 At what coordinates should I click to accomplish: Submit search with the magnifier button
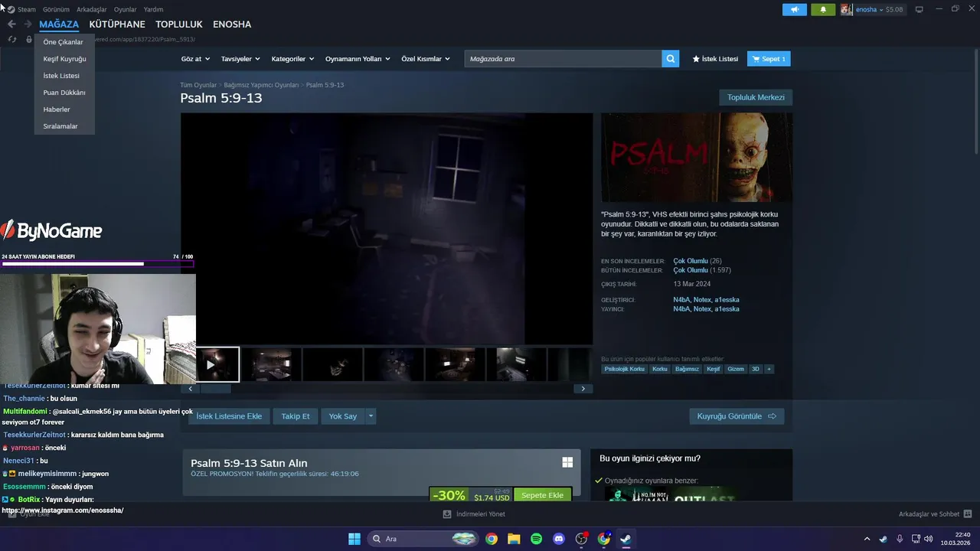tap(671, 59)
